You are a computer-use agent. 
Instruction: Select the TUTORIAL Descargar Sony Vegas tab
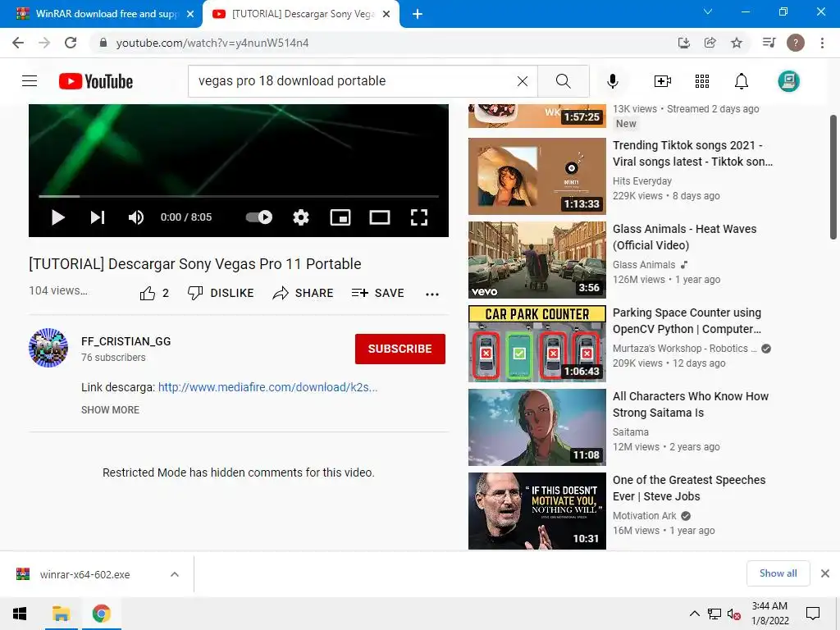click(x=300, y=14)
